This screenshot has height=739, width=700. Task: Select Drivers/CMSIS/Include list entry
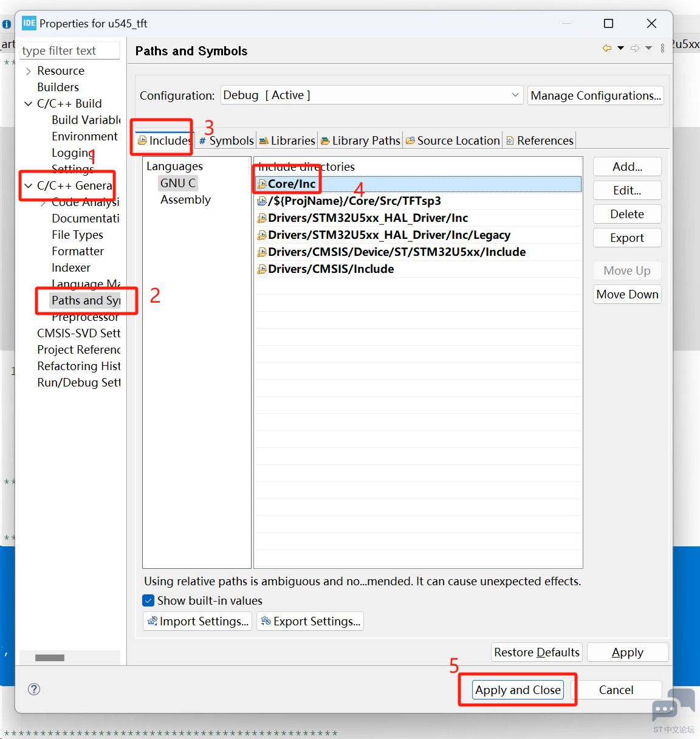pos(418,269)
